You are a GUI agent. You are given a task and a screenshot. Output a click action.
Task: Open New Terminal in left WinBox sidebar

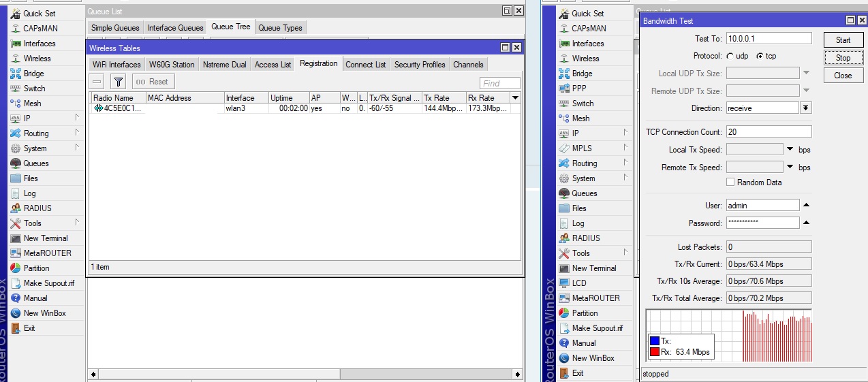tap(46, 238)
